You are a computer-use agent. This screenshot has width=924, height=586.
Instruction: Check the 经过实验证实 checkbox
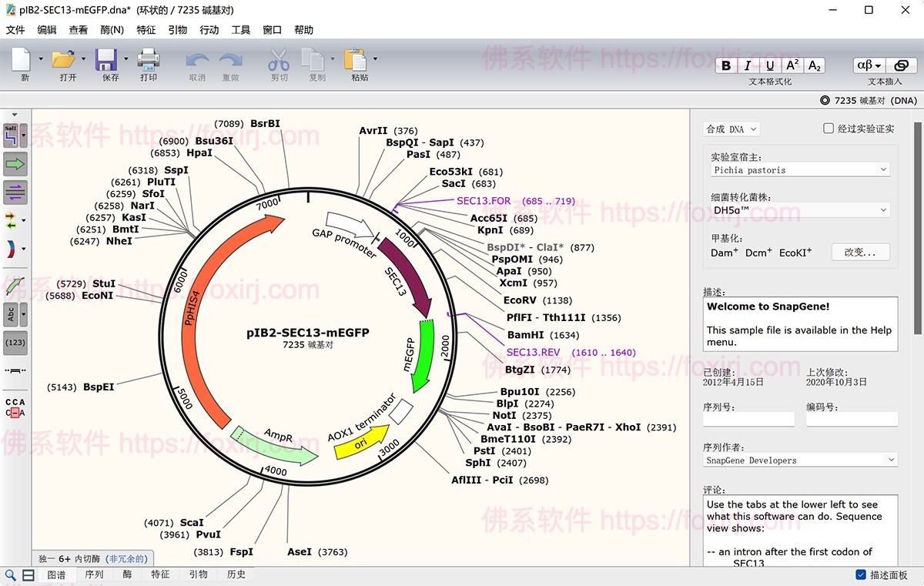point(829,128)
